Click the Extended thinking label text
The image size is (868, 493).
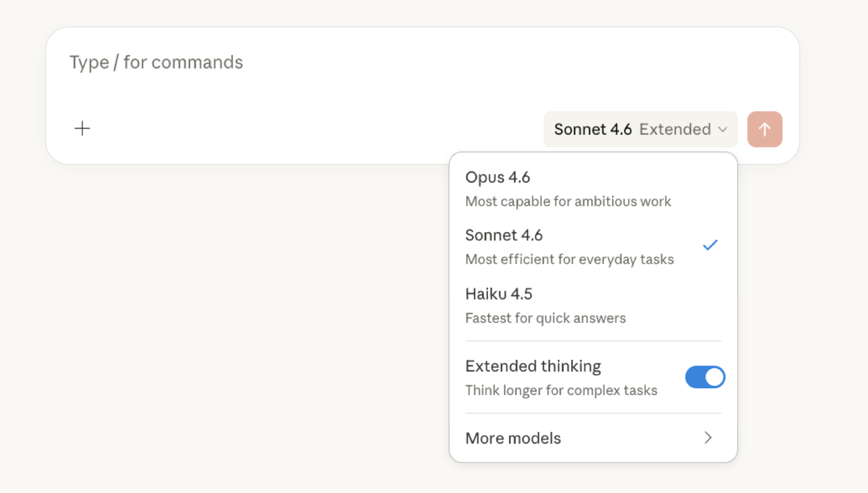coord(533,366)
